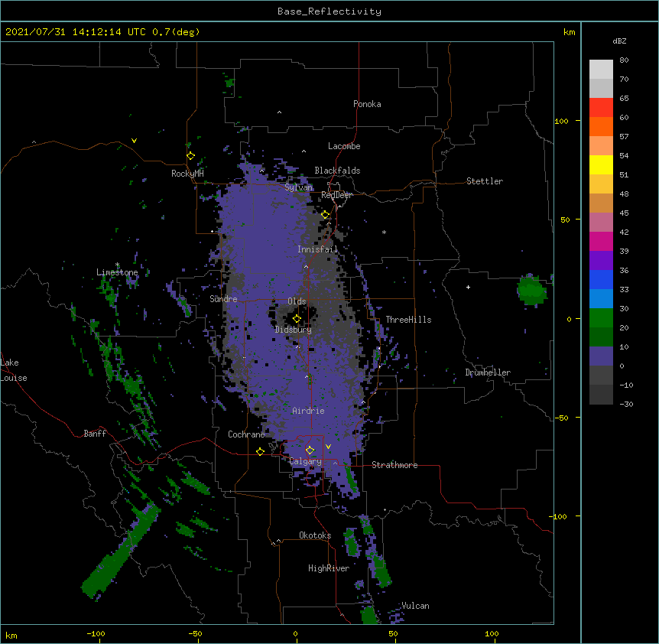Click the white caret marker southwest of Okotoks
This screenshot has height=644, width=659.
point(278,541)
